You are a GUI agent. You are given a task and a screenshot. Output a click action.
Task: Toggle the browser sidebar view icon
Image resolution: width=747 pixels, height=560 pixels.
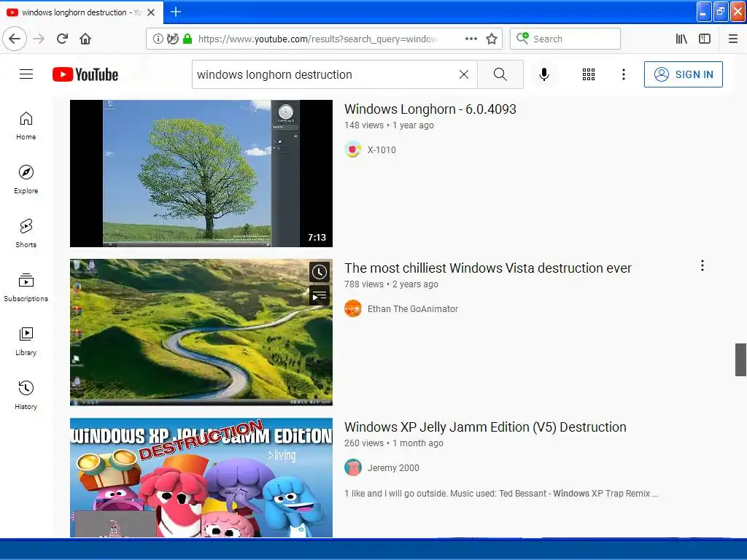tap(705, 39)
